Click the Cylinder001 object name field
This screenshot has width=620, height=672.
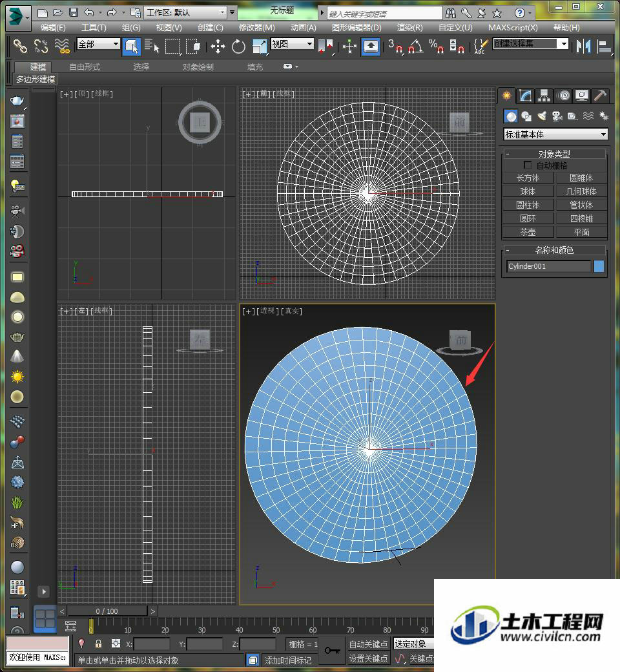coord(548,266)
